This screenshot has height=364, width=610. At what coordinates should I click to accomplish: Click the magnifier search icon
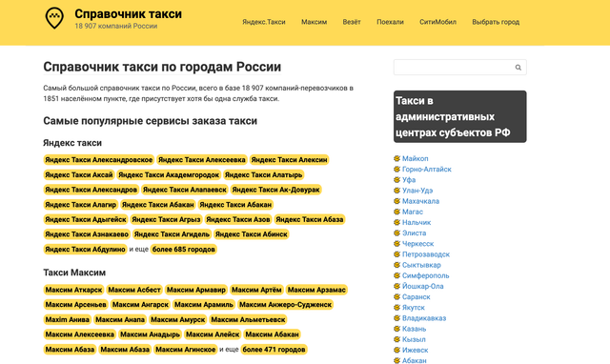point(518,68)
